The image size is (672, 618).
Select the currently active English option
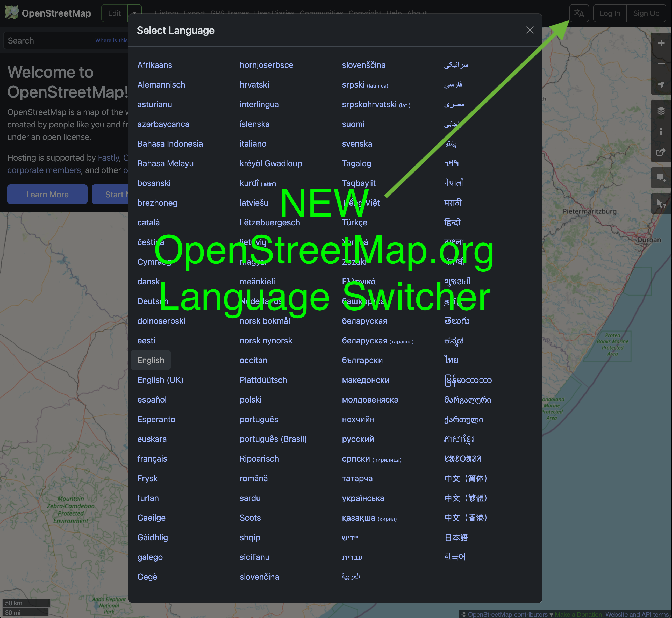click(151, 360)
